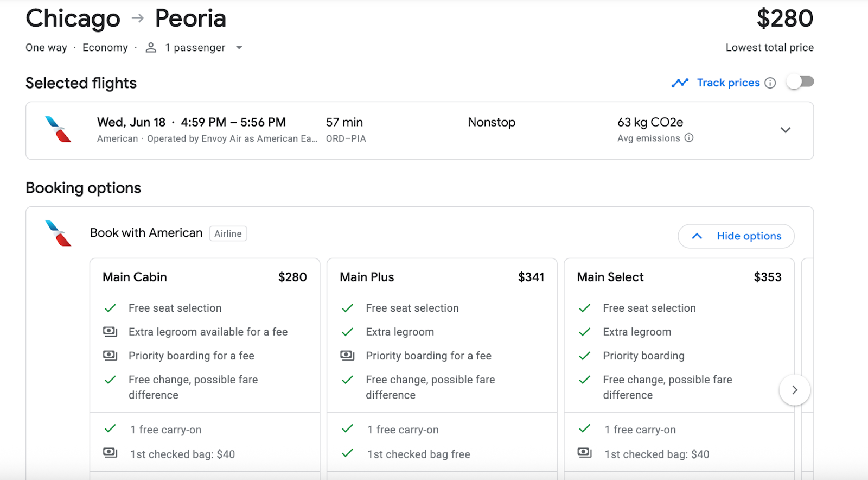This screenshot has width=868, height=480.
Task: Click the Track prices graph icon
Action: [680, 83]
